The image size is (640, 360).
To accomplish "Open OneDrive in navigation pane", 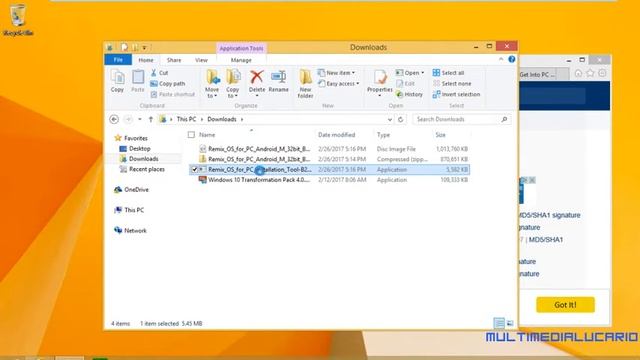I will (132, 190).
